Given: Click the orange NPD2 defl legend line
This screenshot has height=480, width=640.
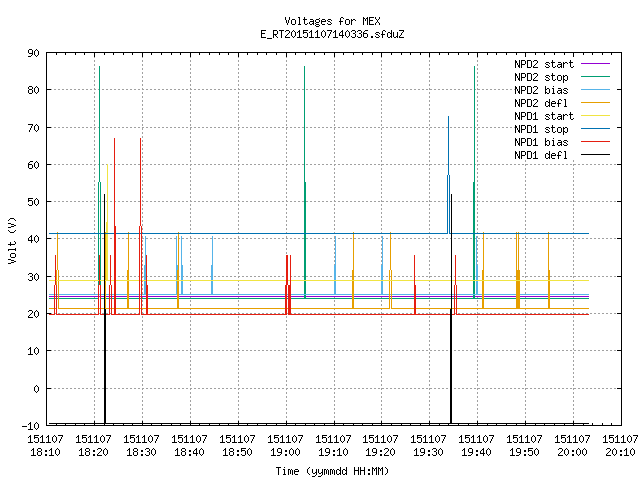Looking at the screenshot, I should (x=595, y=103).
